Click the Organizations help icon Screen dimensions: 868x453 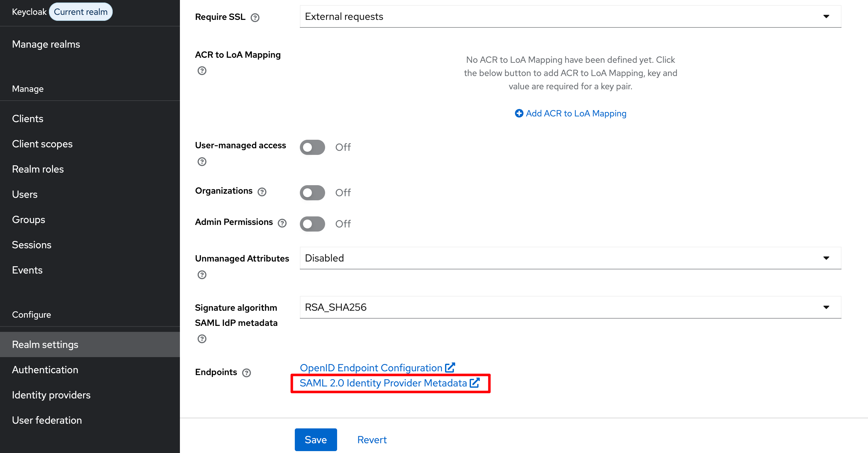point(262,191)
